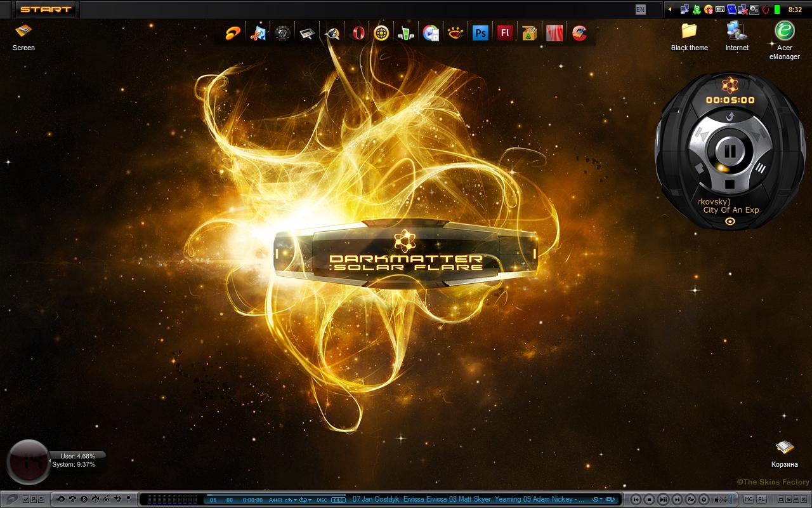Open the Screen desktop shortcut
Screen dimensions: 812x508
tap(23, 37)
